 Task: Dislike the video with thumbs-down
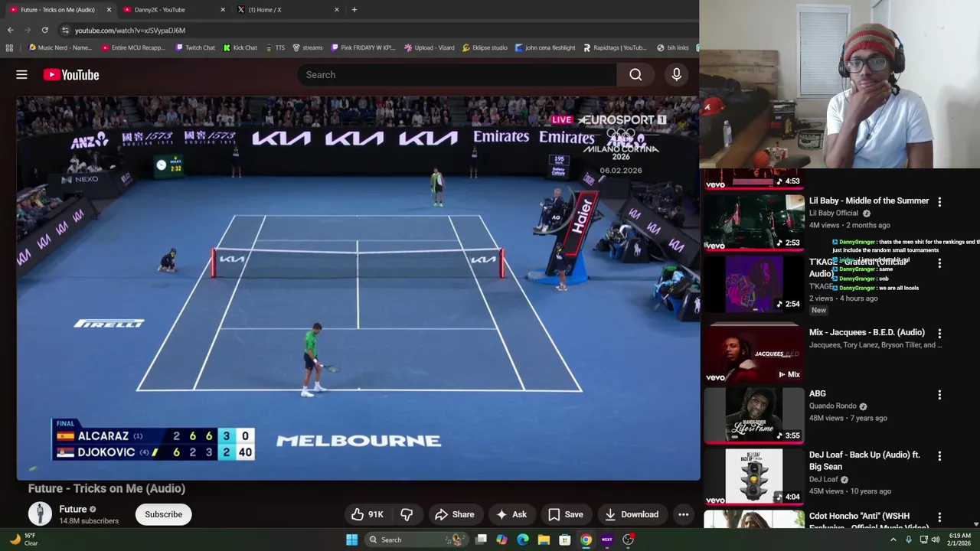click(407, 514)
